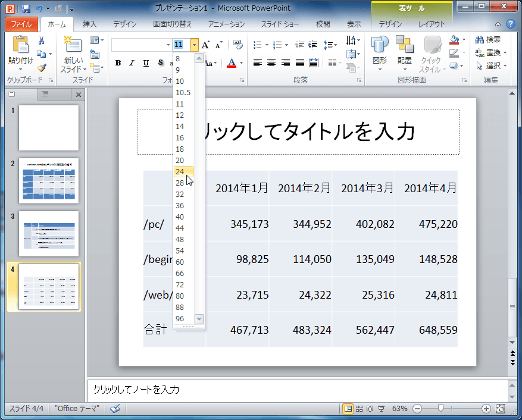
Task: Click the New Slide icon
Action: pos(73,45)
